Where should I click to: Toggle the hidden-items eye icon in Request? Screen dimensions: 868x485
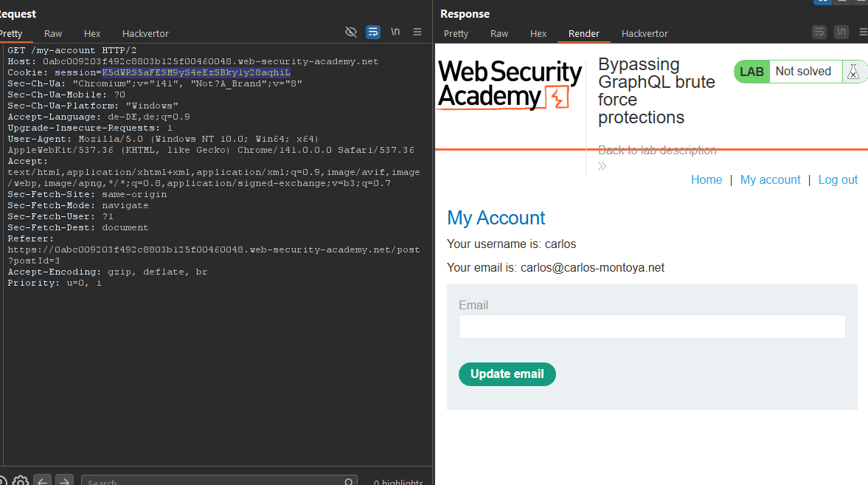coord(351,32)
